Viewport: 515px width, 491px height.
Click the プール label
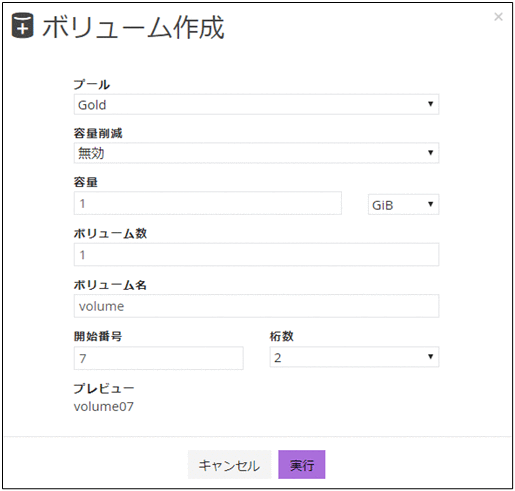(92, 85)
